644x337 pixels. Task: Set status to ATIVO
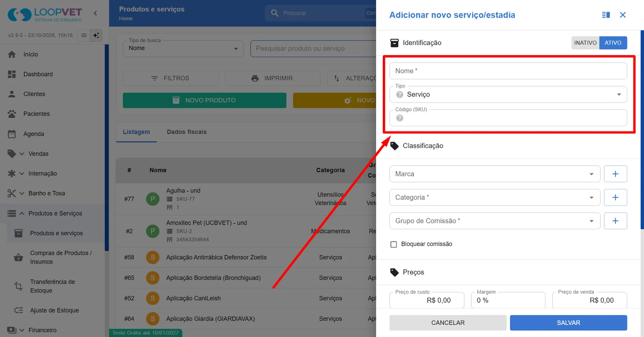[x=613, y=43]
